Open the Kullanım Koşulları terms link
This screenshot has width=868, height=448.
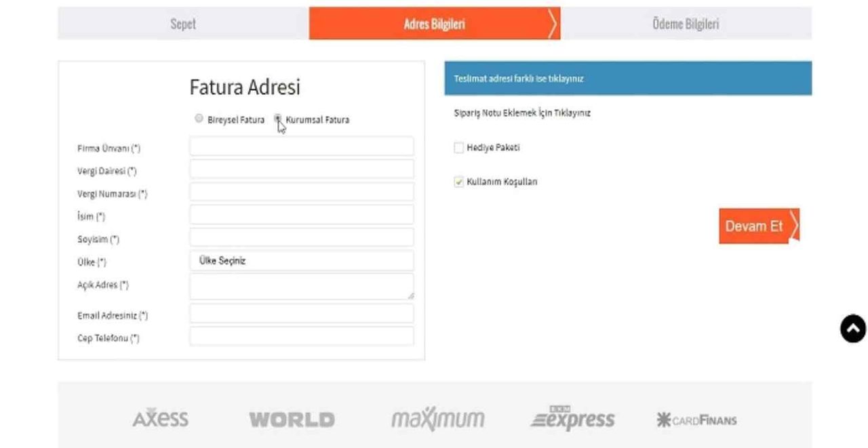[x=502, y=182]
